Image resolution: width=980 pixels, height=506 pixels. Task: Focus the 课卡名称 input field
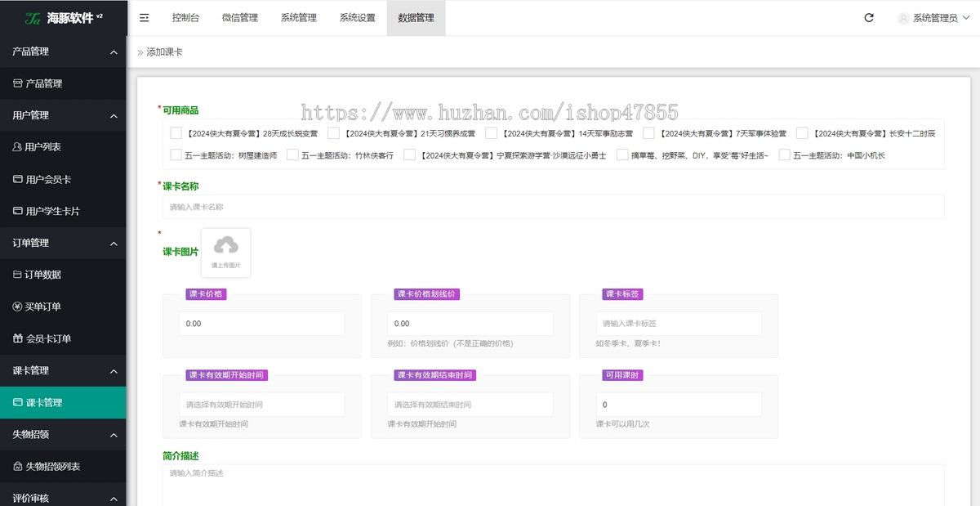point(554,207)
